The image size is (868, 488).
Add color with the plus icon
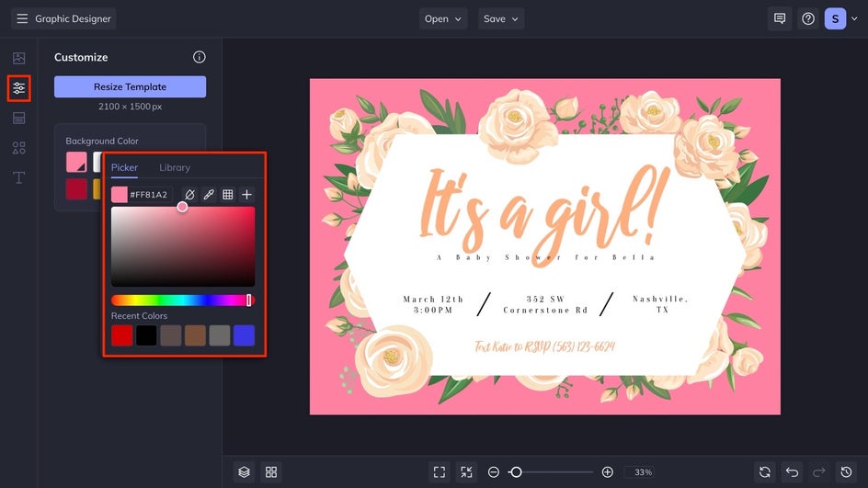click(x=246, y=195)
